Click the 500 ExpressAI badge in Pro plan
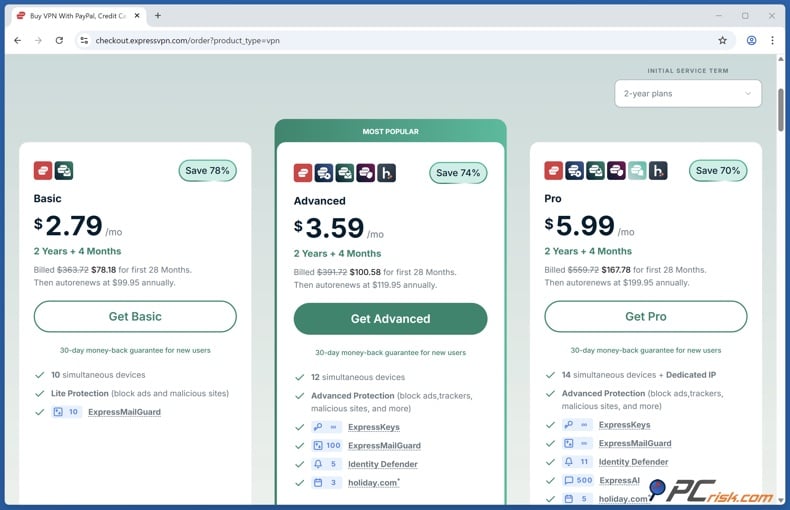 tap(578, 480)
